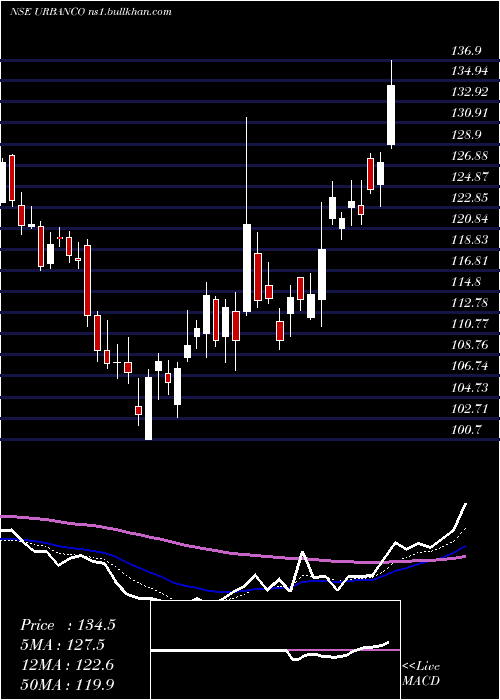Click the NSE URBANCO chart title
Screen dimensions: 500x700
91,12
